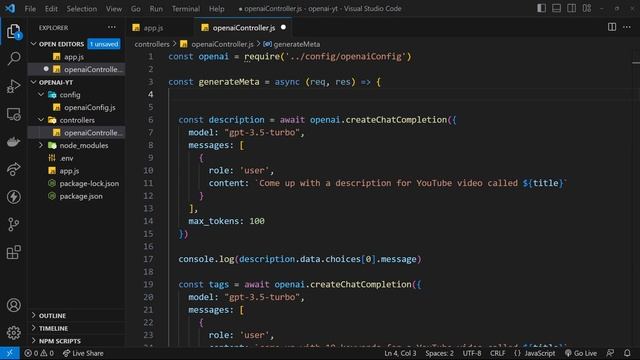640x360 pixels.
Task: Change encoding via UTF-8 status item
Action: [472, 353]
